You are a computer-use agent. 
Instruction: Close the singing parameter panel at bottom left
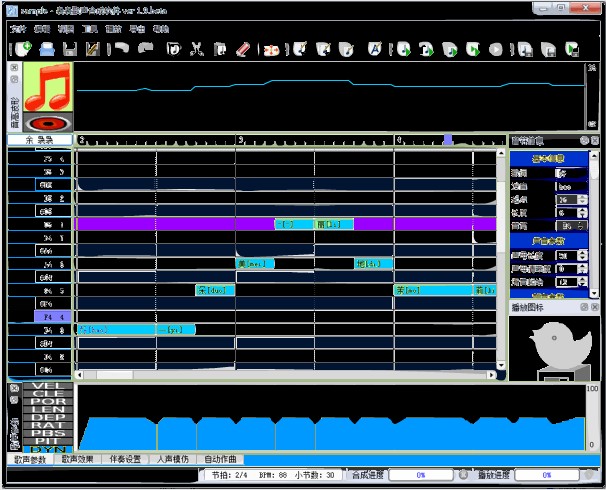tap(14, 388)
